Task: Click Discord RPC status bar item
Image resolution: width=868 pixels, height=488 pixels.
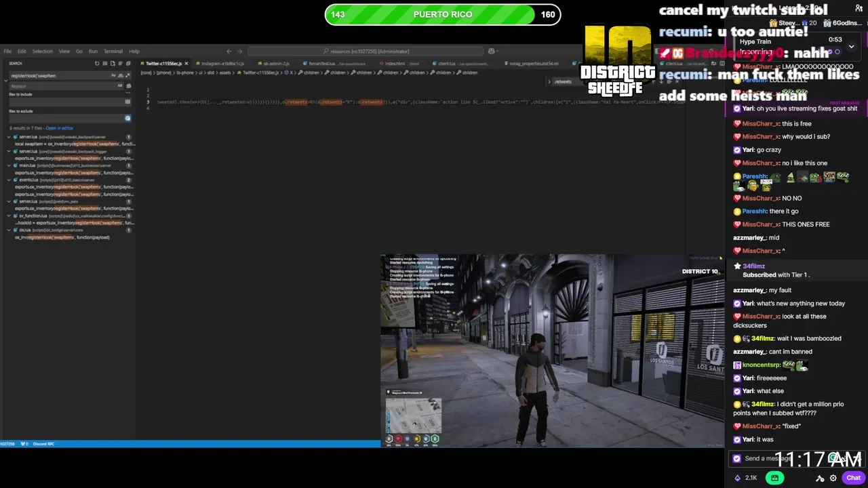Action: point(43,444)
